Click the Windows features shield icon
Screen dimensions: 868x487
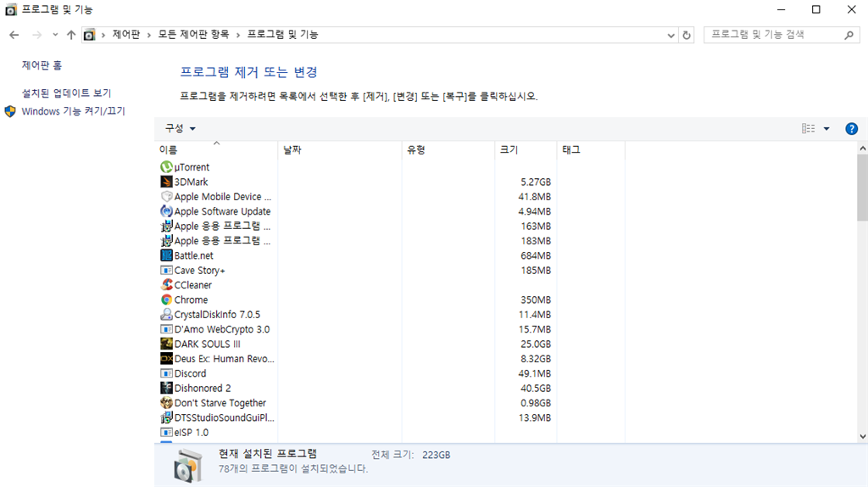pos(10,111)
